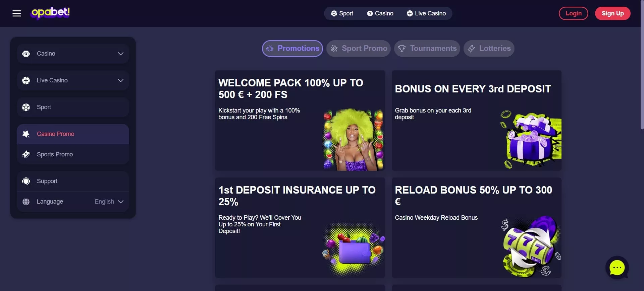Select Live Casino in top navigation
644x291 pixels.
click(x=426, y=13)
